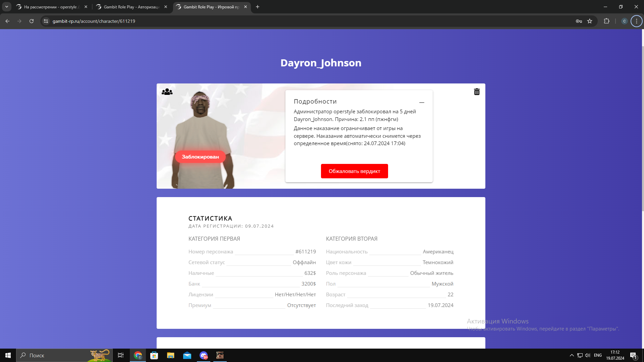Viewport: 644px width, 362px height.
Task: Bookmark this page with star icon
Action: pyautogui.click(x=590, y=21)
